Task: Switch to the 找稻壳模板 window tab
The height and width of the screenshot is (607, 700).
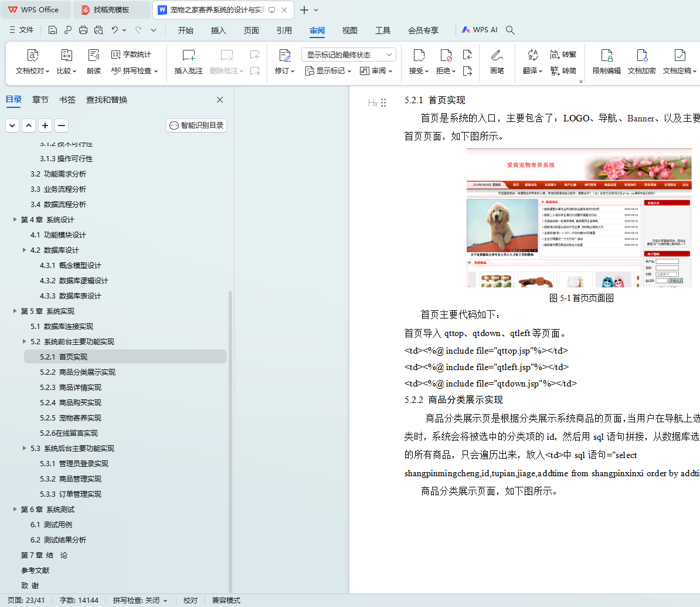Action: pyautogui.click(x=111, y=10)
